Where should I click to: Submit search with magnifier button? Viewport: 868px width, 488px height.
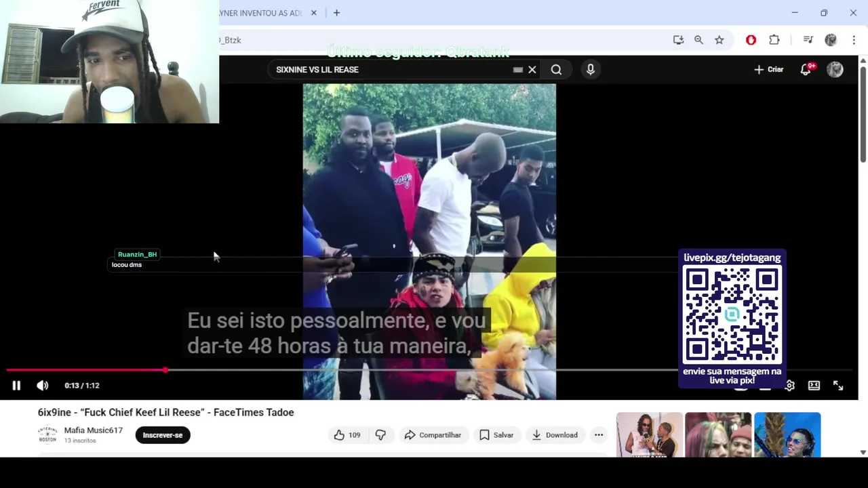coord(556,70)
